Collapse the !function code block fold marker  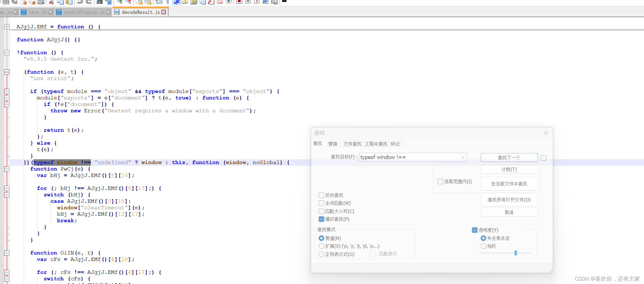7,53
